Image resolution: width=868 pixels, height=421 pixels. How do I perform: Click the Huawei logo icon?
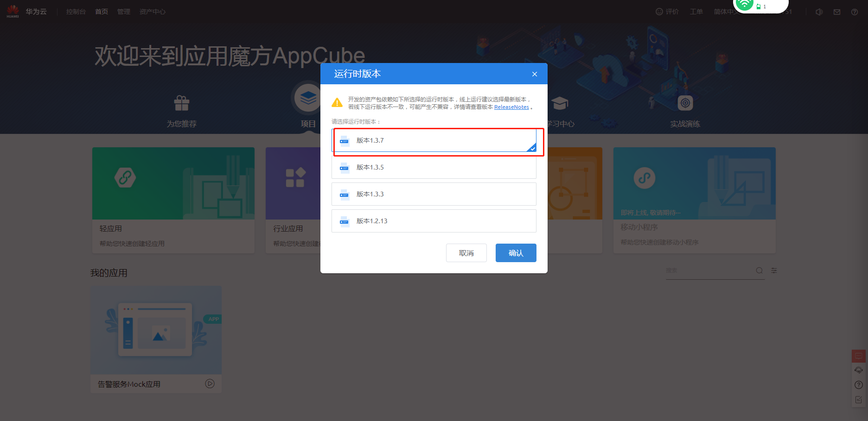[x=13, y=11]
